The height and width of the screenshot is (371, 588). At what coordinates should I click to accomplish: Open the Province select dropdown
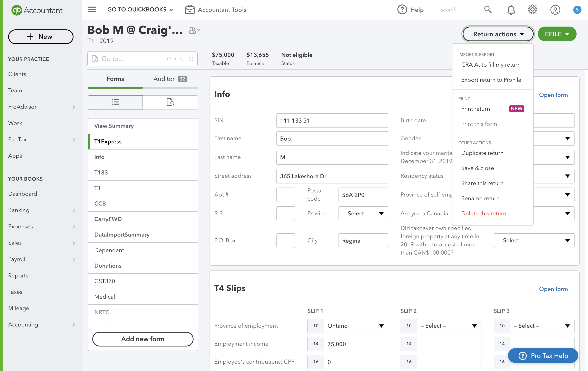tap(363, 214)
